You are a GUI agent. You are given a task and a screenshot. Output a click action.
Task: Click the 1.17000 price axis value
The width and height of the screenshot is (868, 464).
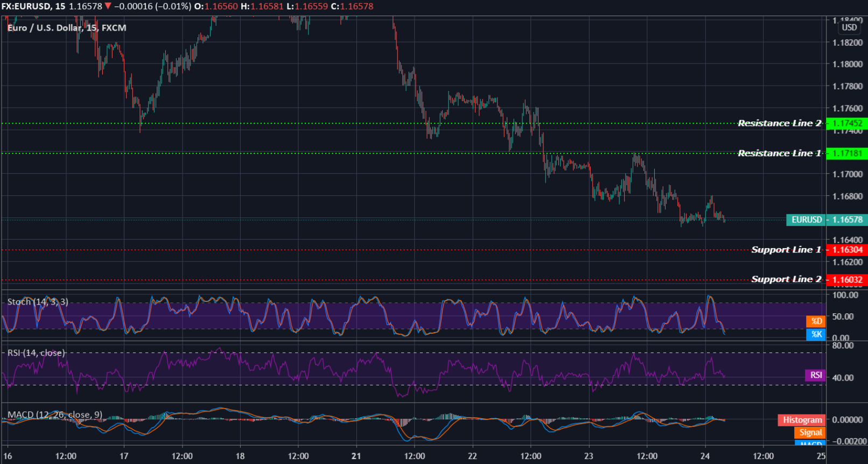[x=847, y=174]
